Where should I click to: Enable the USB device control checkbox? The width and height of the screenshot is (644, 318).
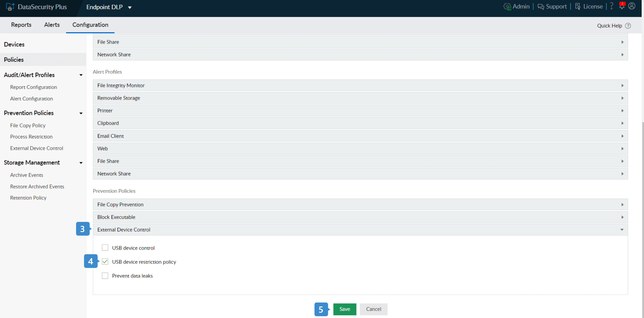[105, 248]
